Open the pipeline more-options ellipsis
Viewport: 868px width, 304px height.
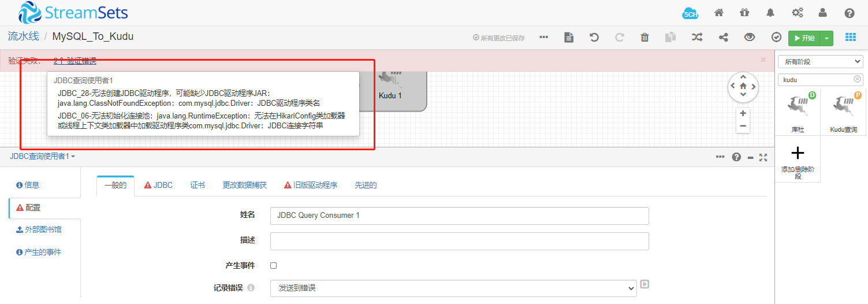543,37
